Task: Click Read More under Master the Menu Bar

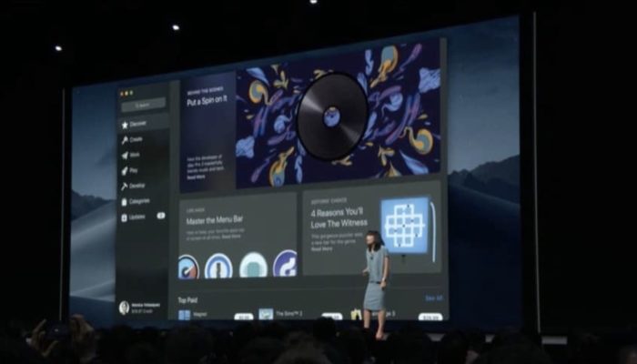Action: (231, 237)
